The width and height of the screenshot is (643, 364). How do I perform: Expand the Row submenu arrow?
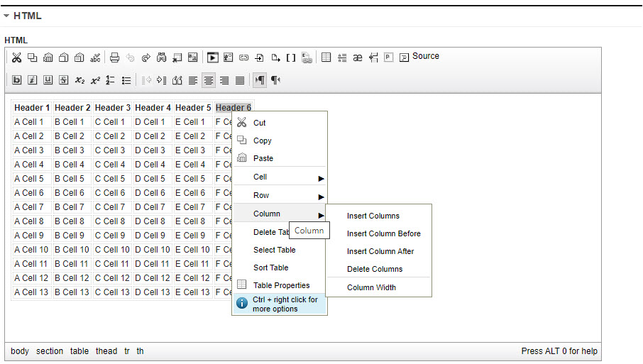[321, 197]
